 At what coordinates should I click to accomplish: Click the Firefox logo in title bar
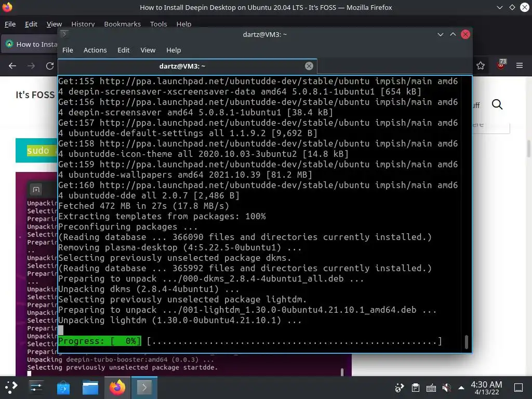click(x=7, y=7)
